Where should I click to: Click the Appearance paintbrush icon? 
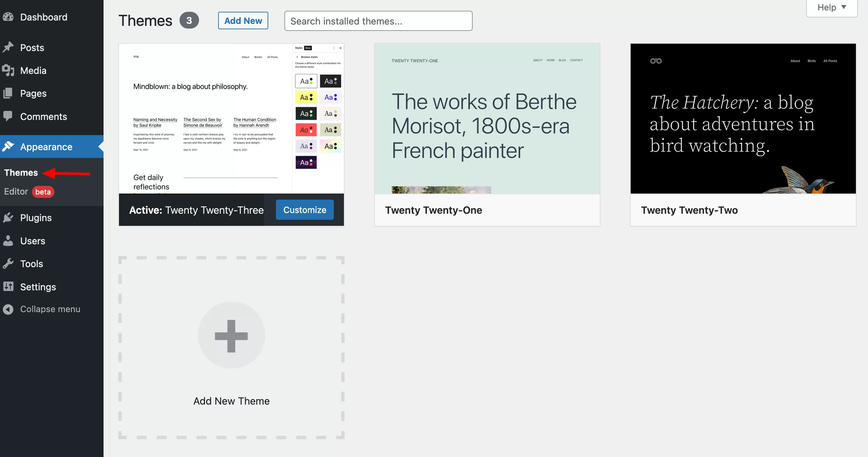(x=8, y=147)
